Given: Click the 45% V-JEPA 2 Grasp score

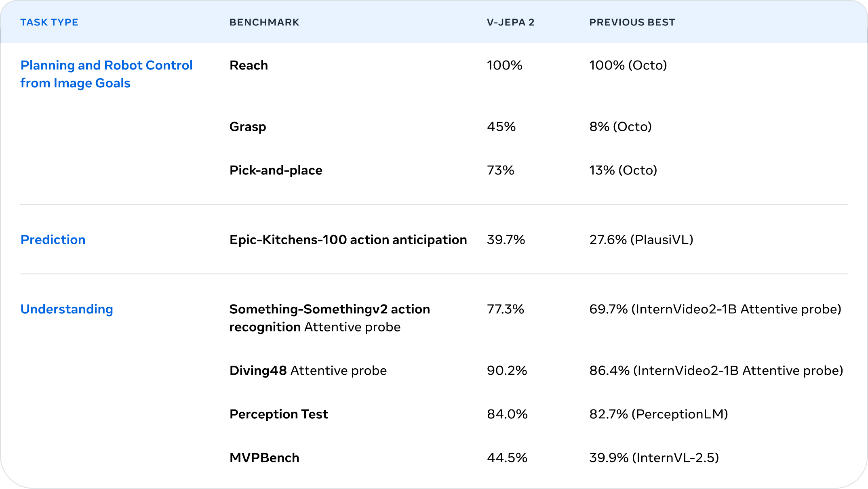Looking at the screenshot, I should click(501, 126).
